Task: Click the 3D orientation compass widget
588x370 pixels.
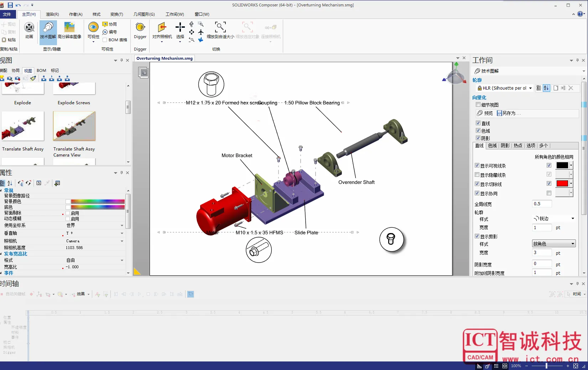Action: [x=455, y=74]
